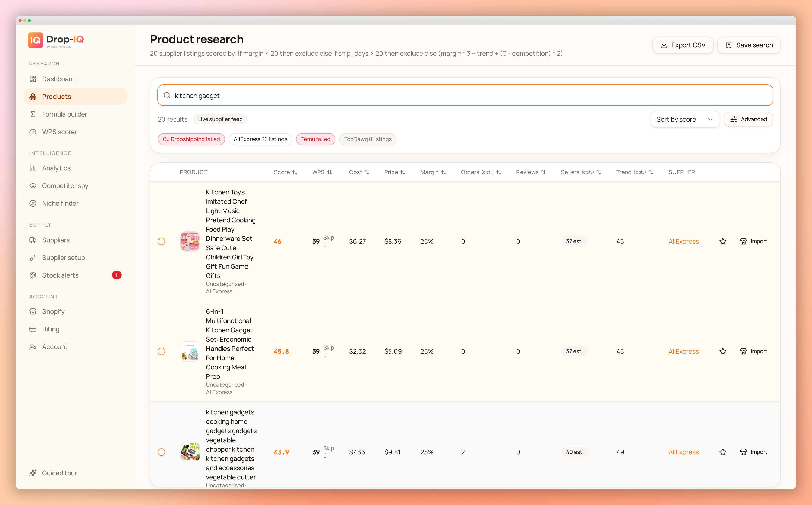Click the Temu failed chip
Image resolution: width=812 pixels, height=505 pixels.
316,139
